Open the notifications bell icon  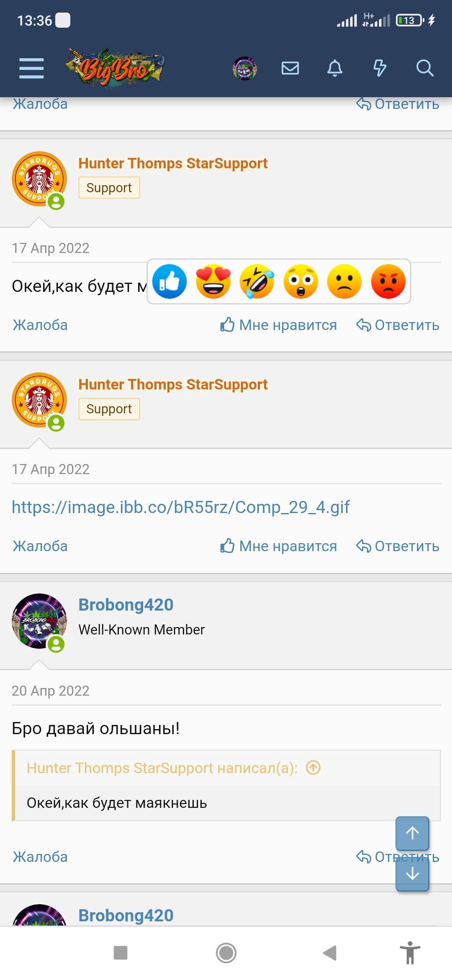point(335,68)
